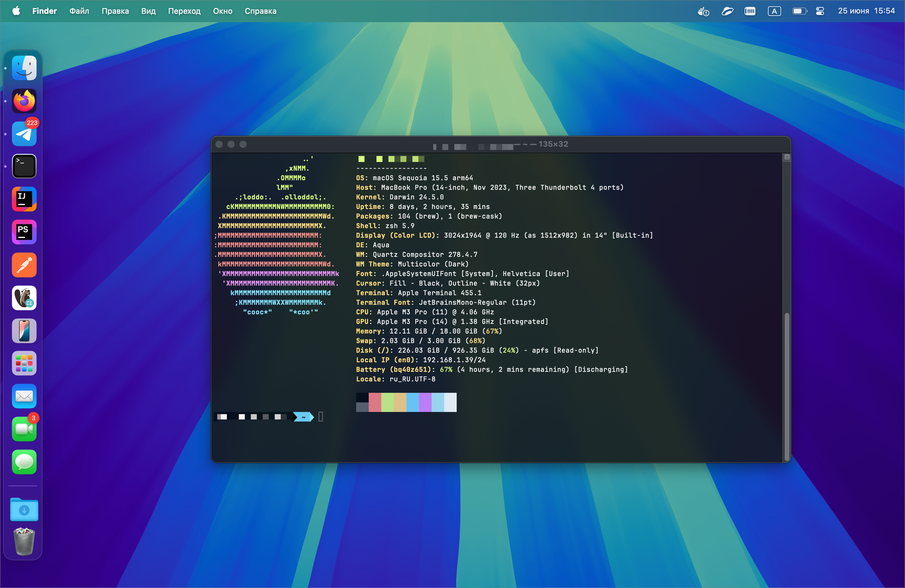Show battery status in menu bar

click(x=799, y=11)
